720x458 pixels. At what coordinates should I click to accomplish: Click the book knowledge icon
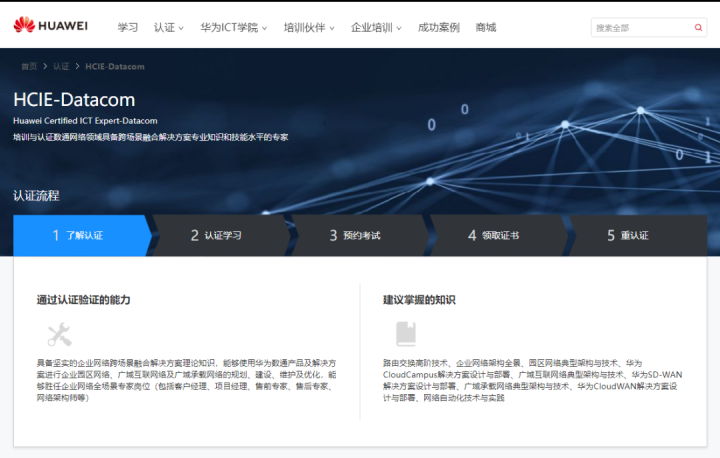point(406,334)
